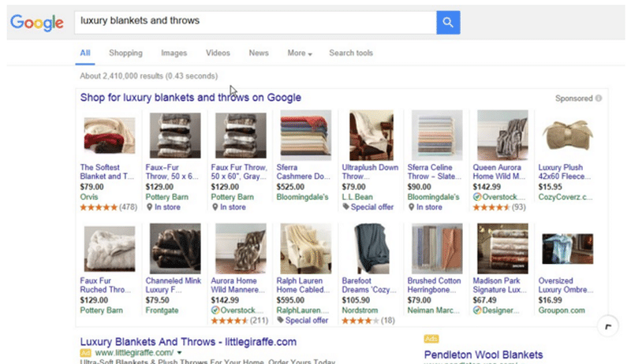Viewport: 631px width, 364px height.
Task: Click the In store pin under Faux-Fur Throw
Action: [149, 207]
